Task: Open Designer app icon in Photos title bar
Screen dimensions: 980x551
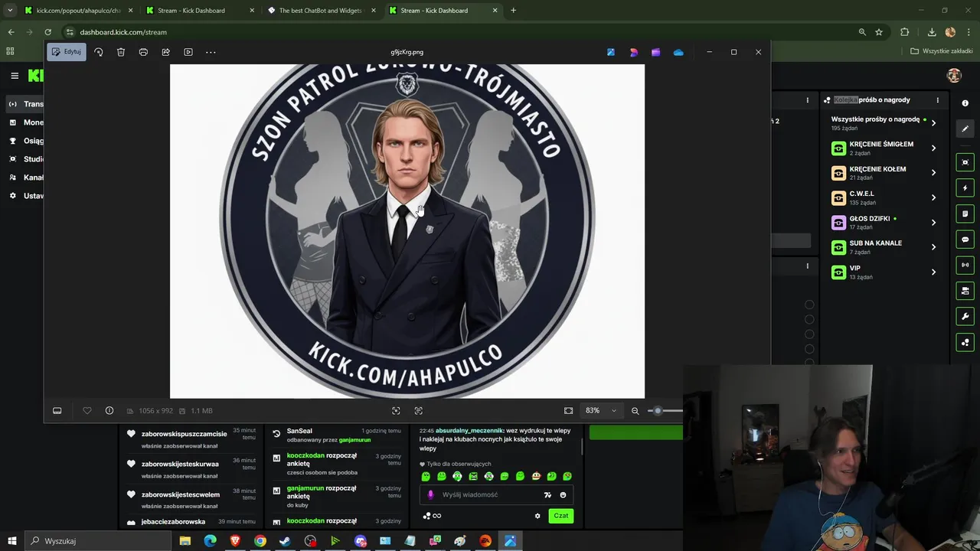Action: [x=633, y=52]
